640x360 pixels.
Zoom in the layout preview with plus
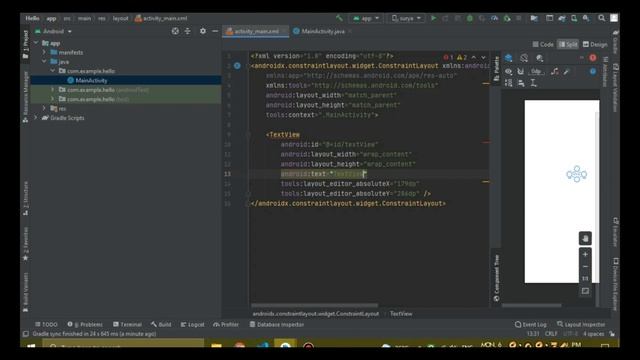(585, 254)
